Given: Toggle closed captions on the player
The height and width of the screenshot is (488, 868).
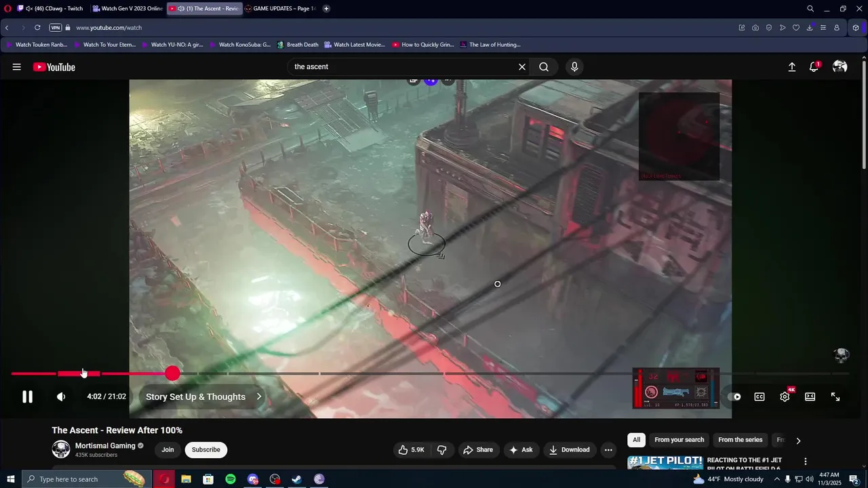Looking at the screenshot, I should (x=759, y=396).
